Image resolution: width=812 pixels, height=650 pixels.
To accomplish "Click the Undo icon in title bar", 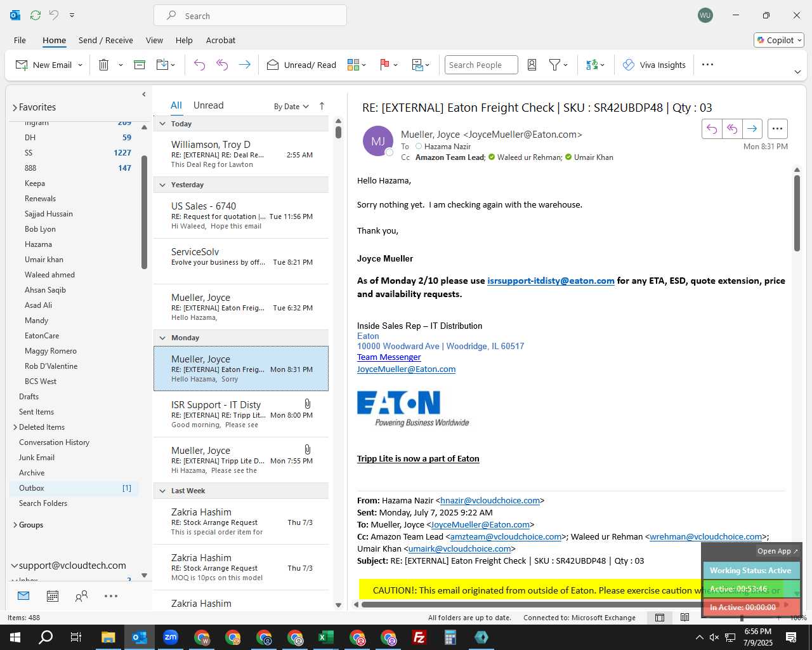I will (54, 15).
